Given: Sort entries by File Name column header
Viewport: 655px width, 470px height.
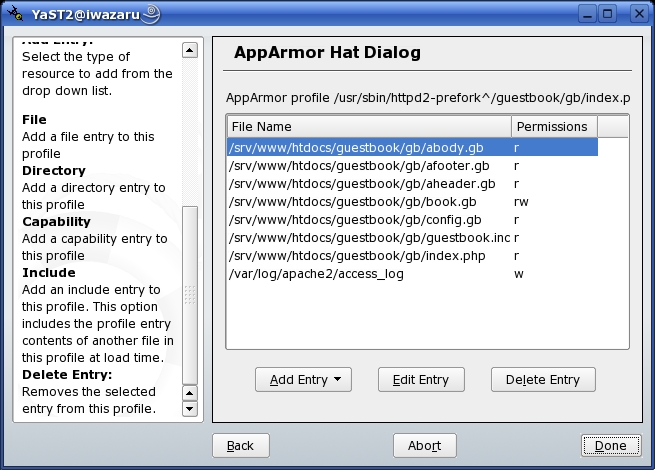Looking at the screenshot, I should 368,127.
